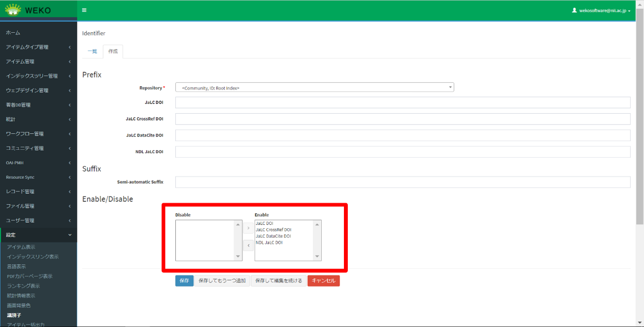Select JaLC CrossRef DOI in Enable list

273,230
